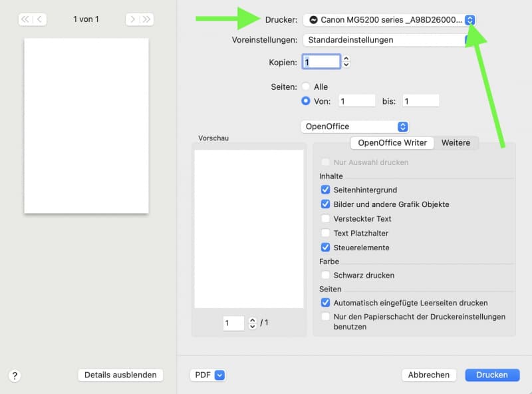Switch to the Weitere tab
Image resolution: width=532 pixels, height=394 pixels.
click(x=456, y=142)
